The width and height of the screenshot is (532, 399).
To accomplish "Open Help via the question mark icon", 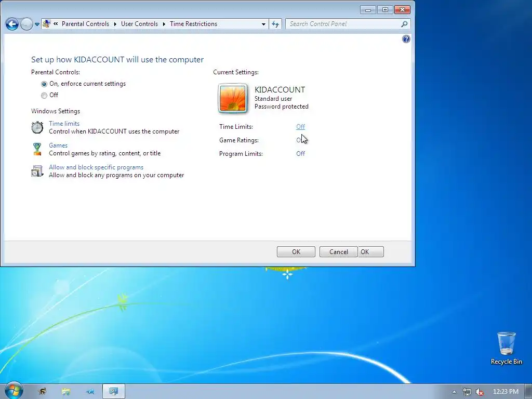I will pyautogui.click(x=406, y=39).
